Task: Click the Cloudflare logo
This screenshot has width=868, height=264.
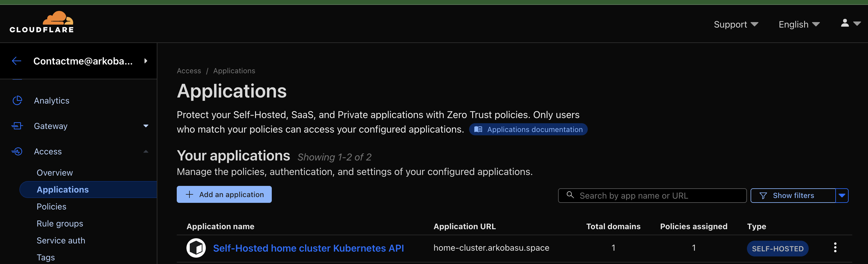Action: tap(41, 22)
